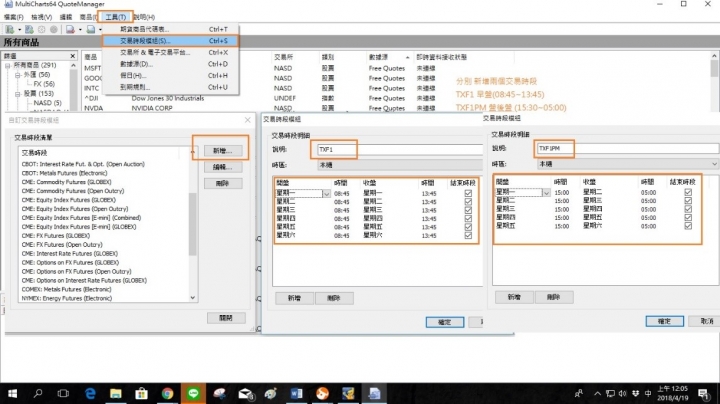Open Task View from the taskbar
The width and height of the screenshot is (720, 404).
click(x=63, y=393)
